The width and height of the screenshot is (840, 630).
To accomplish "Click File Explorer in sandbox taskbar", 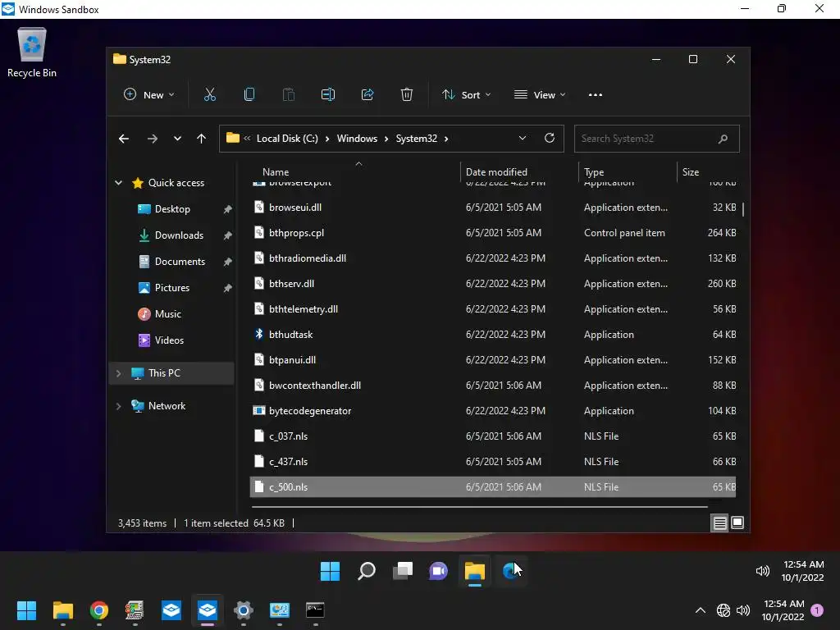I will [475, 571].
